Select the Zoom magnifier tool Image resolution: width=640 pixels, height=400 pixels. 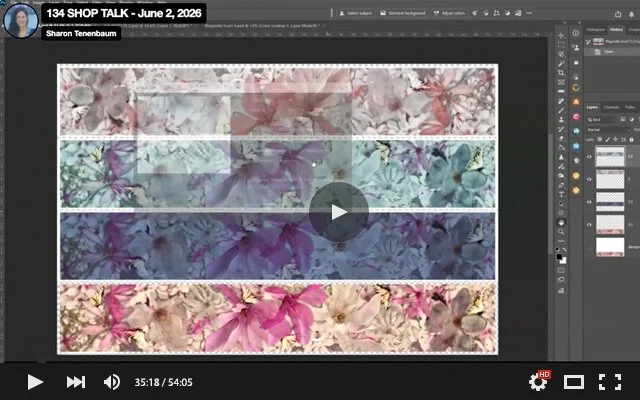click(x=562, y=232)
